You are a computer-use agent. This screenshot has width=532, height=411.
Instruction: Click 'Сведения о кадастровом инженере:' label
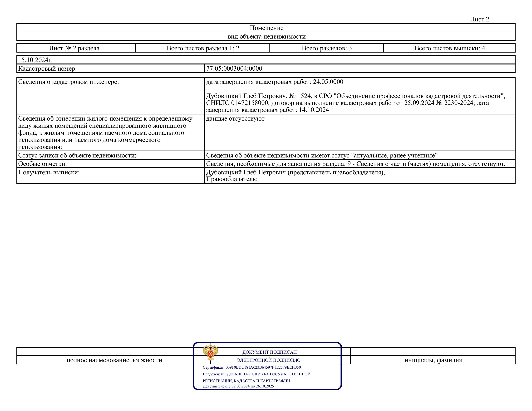(x=69, y=82)
